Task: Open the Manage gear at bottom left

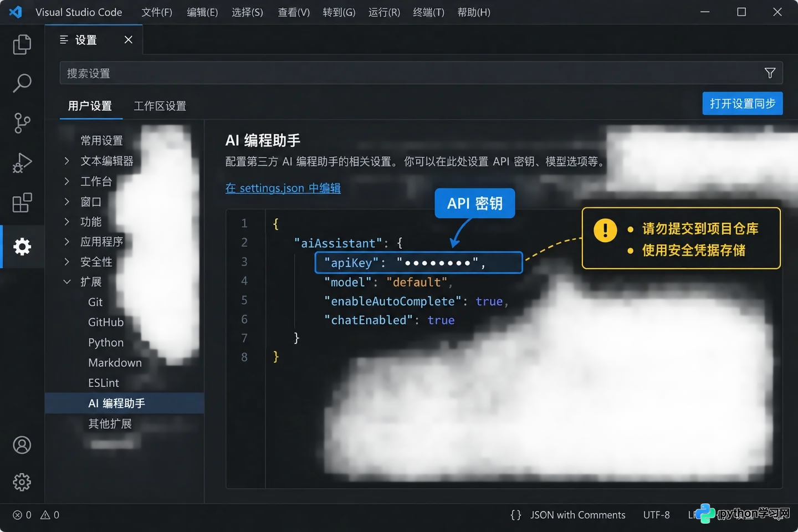Action: pyautogui.click(x=22, y=482)
